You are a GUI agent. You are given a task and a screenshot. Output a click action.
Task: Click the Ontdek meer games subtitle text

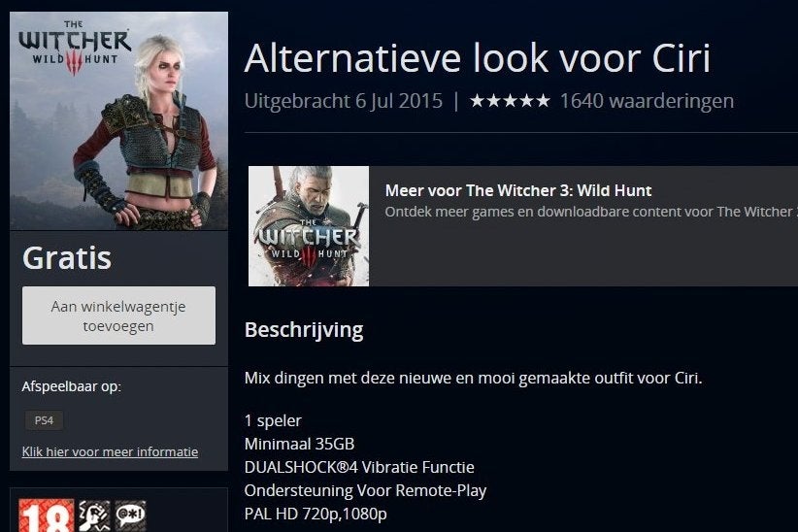coord(591,212)
